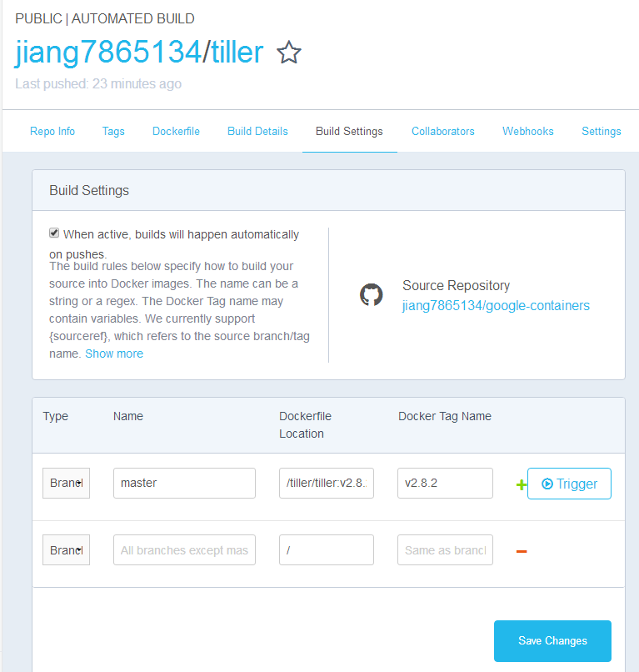Select the Collaborators tab
The width and height of the screenshot is (639, 672).
coord(443,131)
